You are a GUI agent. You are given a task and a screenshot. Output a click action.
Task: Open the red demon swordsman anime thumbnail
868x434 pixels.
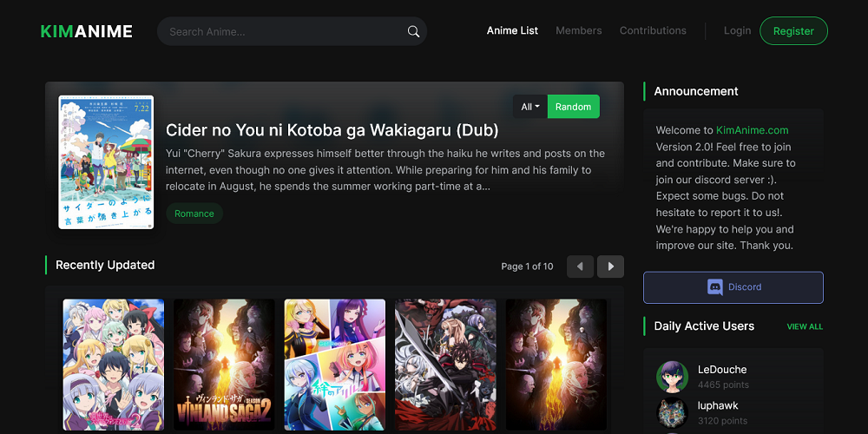(445, 365)
